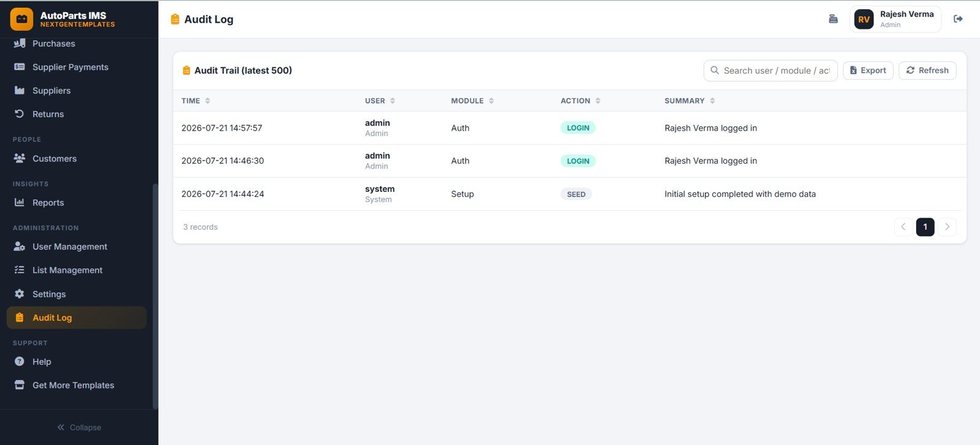Click the system user cell
Image resolution: width=980 pixels, height=445 pixels.
point(380,194)
